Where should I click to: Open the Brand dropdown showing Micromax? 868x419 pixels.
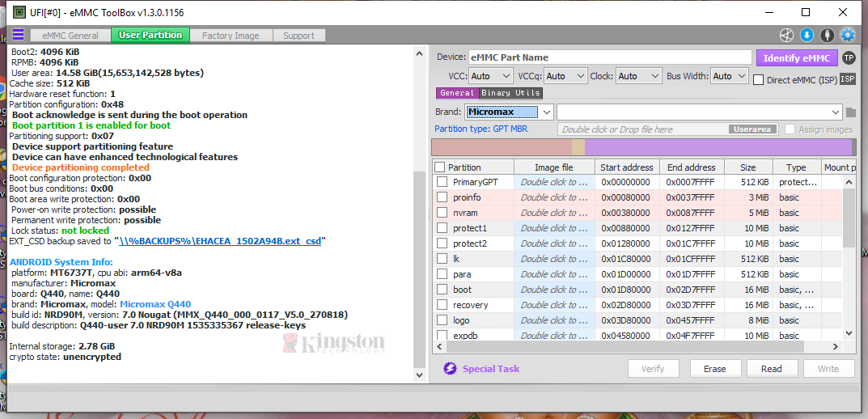coord(509,112)
